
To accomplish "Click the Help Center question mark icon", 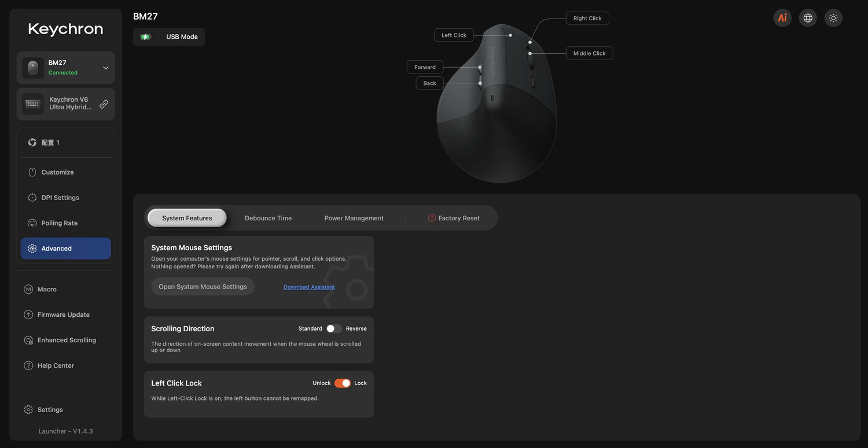I will (28, 365).
